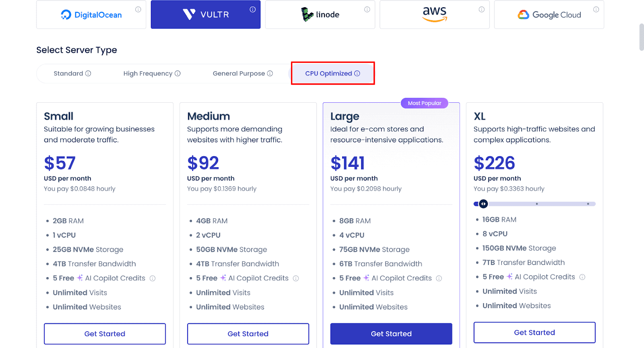Select Linode as cloud provider
644x348 pixels.
click(x=320, y=15)
